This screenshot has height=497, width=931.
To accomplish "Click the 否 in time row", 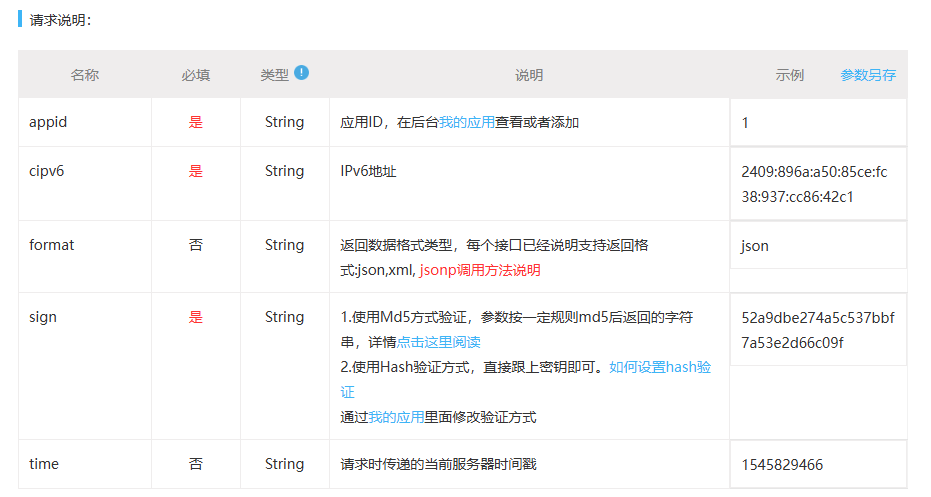I will click(x=195, y=464).
